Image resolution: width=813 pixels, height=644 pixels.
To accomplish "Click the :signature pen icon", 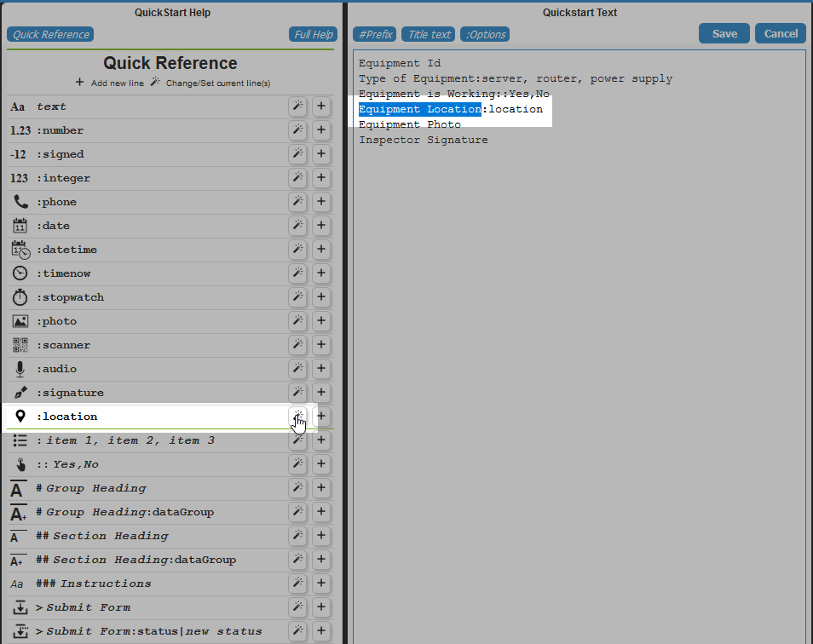I will pos(19,392).
